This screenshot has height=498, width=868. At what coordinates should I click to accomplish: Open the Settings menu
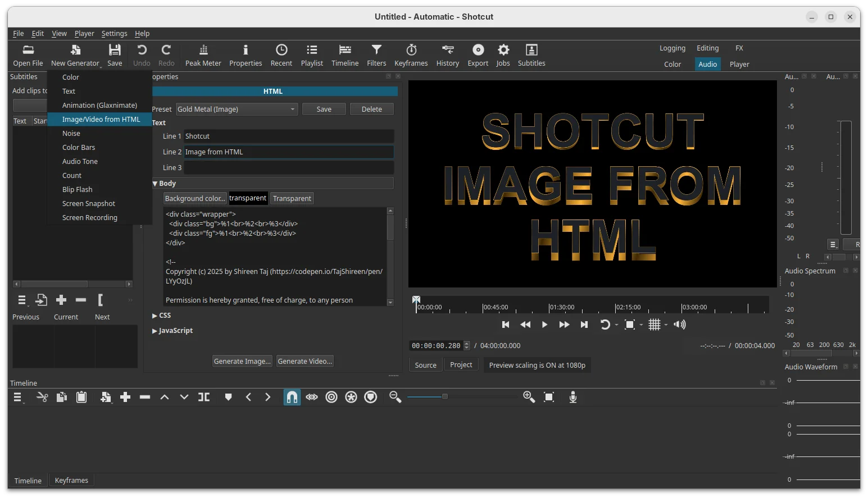pyautogui.click(x=114, y=34)
